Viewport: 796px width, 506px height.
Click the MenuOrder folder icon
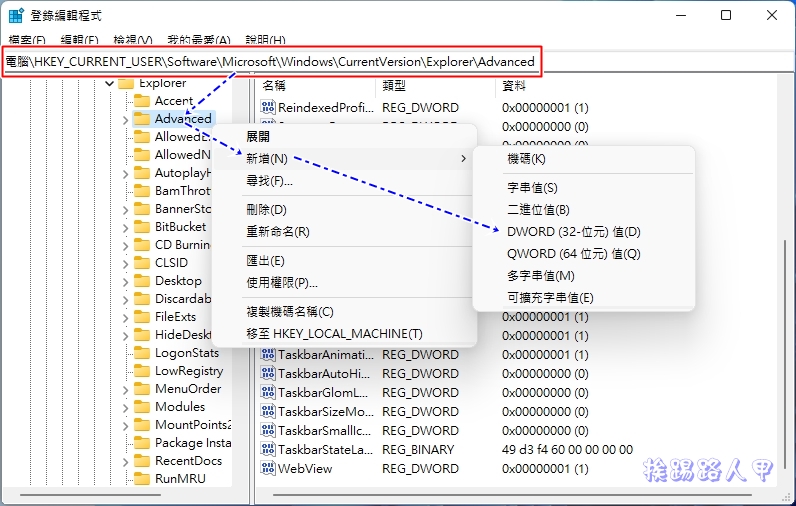pos(142,389)
